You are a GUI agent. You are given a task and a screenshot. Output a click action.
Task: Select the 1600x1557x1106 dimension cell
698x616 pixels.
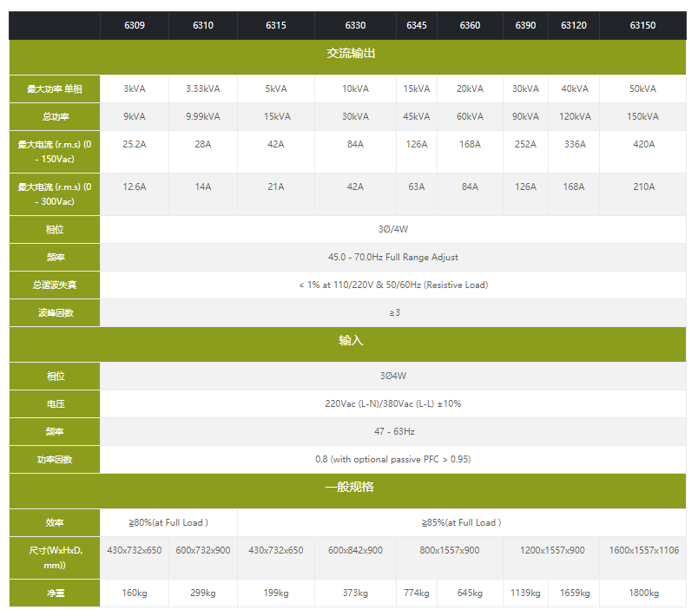642,550
